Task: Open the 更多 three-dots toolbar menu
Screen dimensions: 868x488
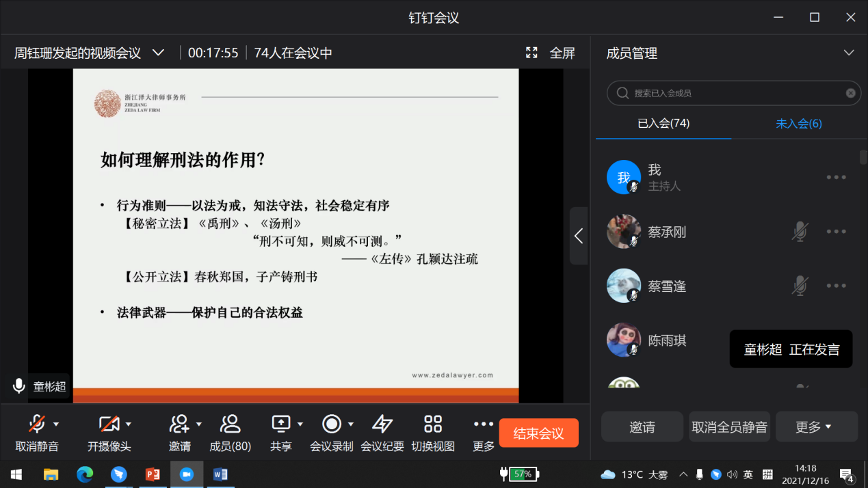Action: click(x=484, y=424)
